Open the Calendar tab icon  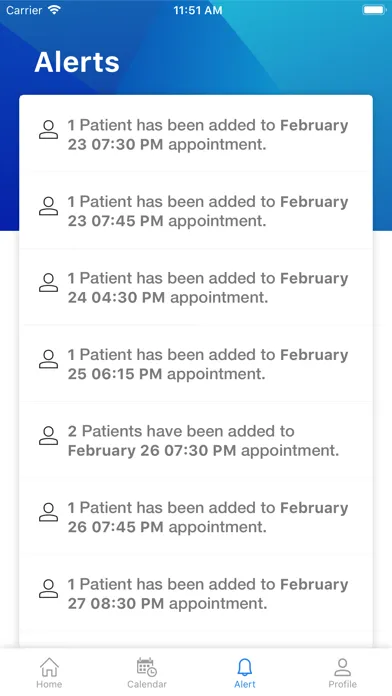click(x=147, y=667)
